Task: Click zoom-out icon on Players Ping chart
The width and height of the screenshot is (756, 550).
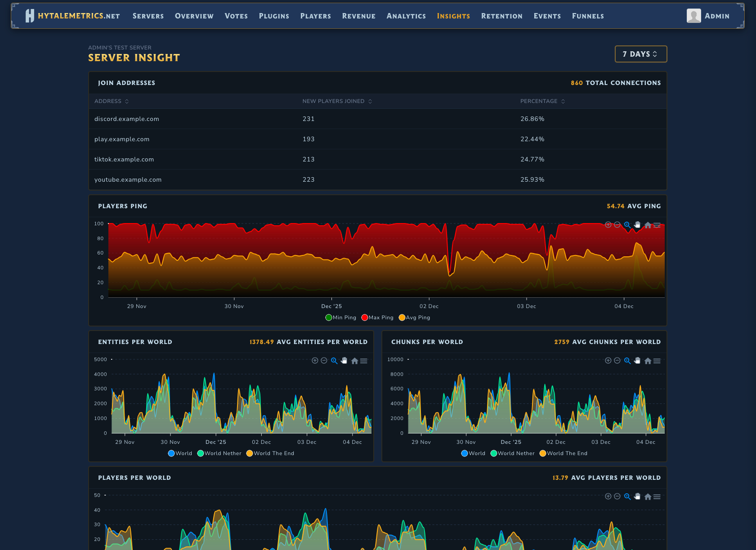Action: [617, 225]
